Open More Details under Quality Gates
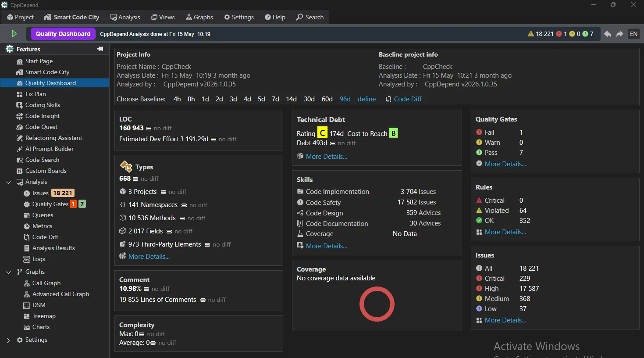The width and height of the screenshot is (644, 358). (x=505, y=164)
